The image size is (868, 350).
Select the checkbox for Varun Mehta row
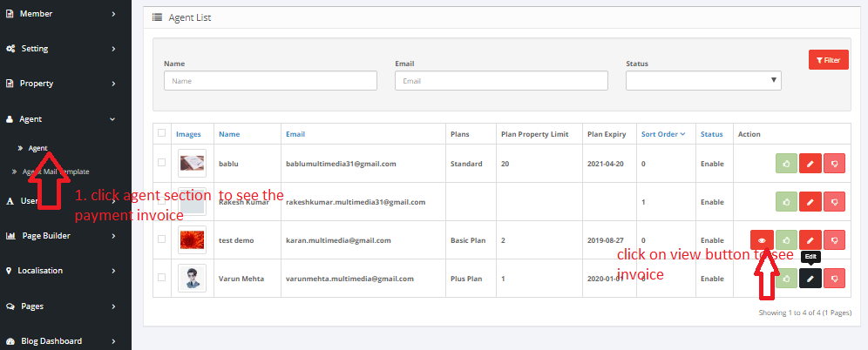(x=161, y=278)
